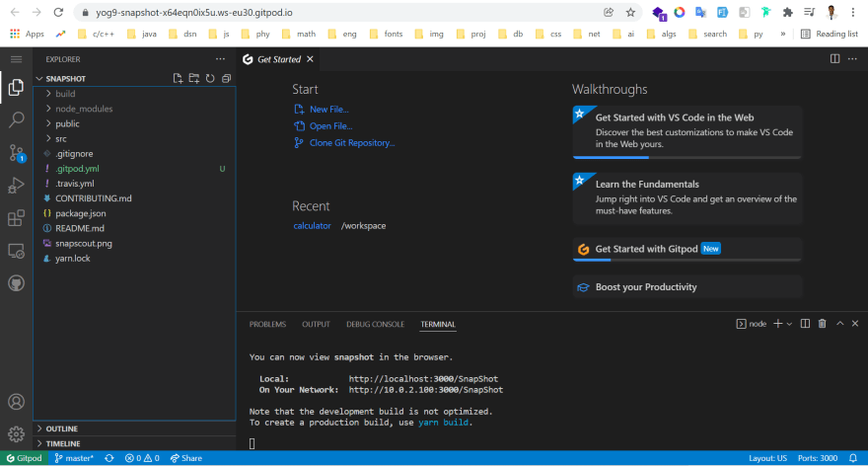The image size is (868, 466).
Task: Open package.json file
Action: (x=134, y=213)
